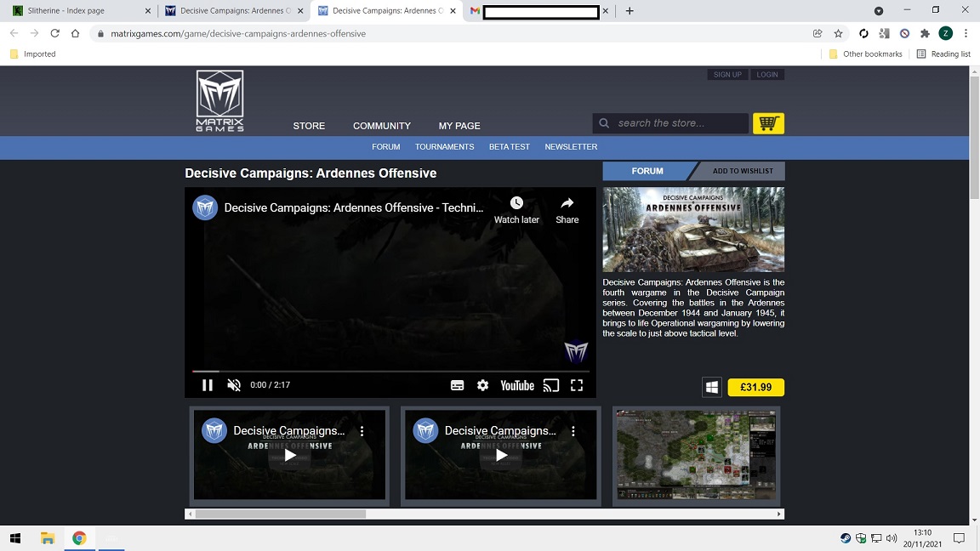Viewport: 980px width, 551px height.
Task: Focus the search the store field
Action: [x=670, y=123]
